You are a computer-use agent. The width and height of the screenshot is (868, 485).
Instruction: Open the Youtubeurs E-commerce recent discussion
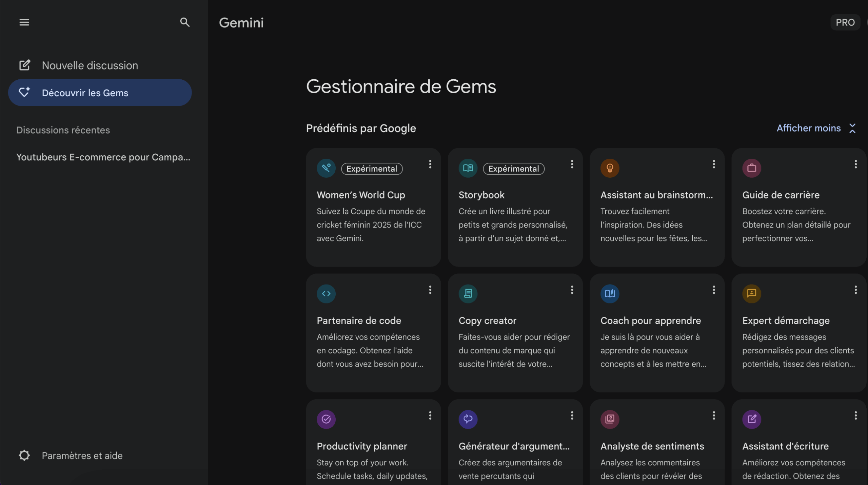click(103, 157)
